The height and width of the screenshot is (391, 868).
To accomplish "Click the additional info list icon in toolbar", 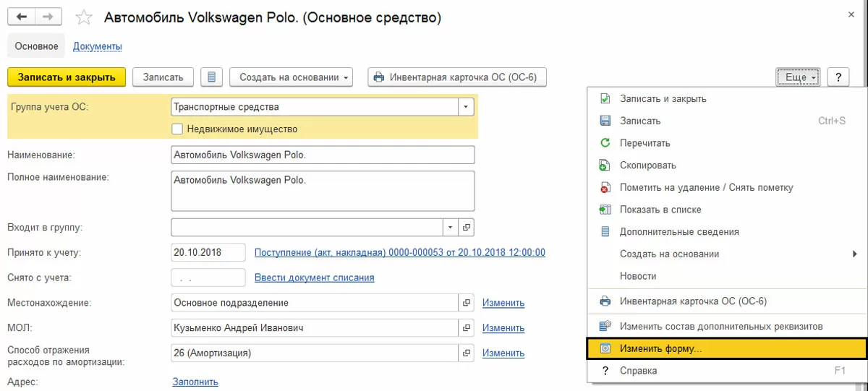I will click(x=211, y=77).
